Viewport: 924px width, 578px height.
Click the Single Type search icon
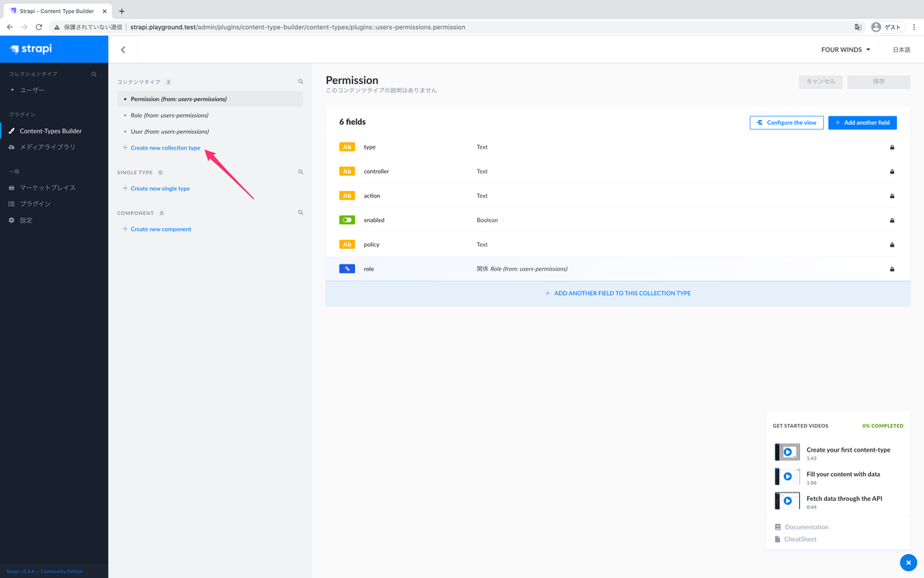(x=301, y=172)
